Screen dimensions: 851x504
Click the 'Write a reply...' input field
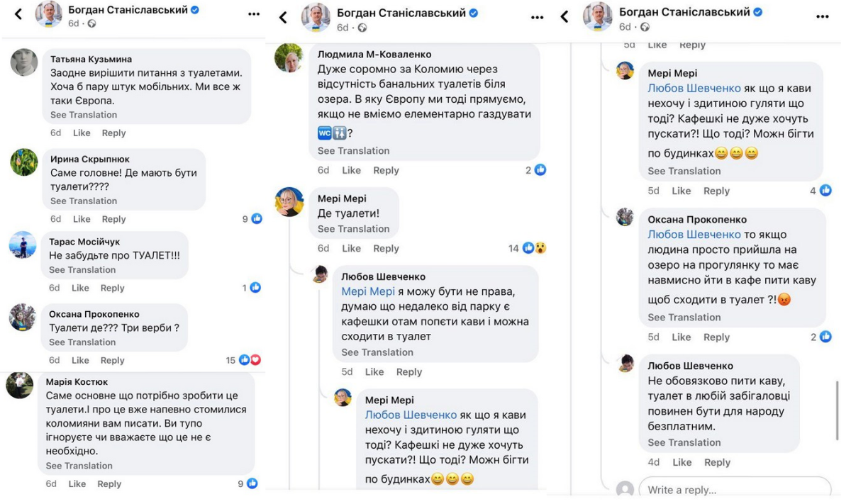734,490
